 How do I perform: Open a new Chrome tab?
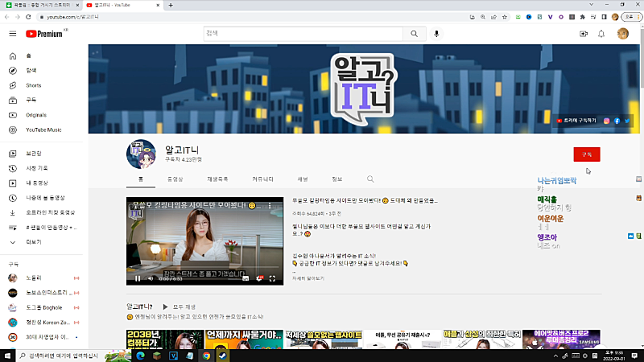[x=171, y=5]
